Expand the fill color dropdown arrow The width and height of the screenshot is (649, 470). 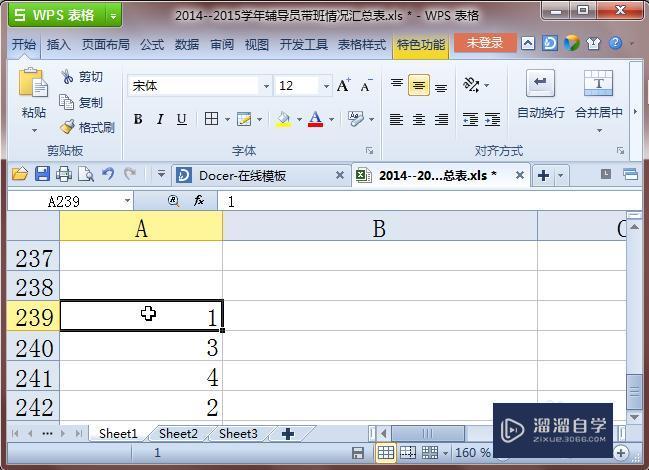point(299,120)
